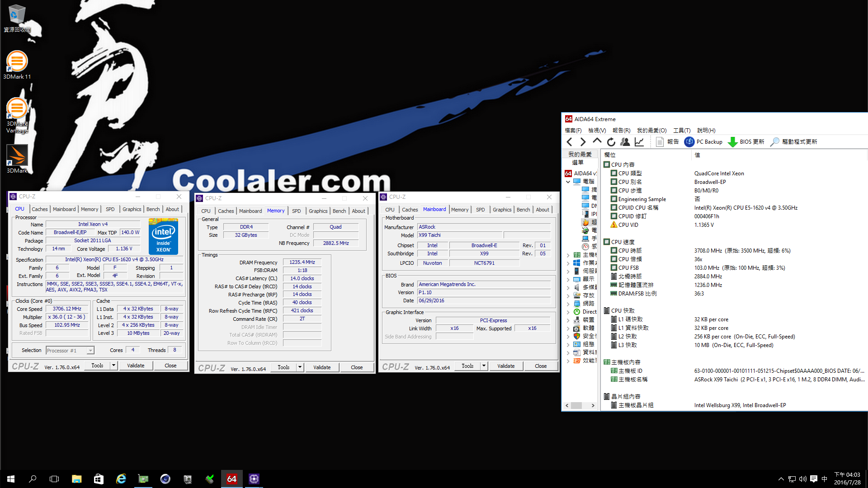Viewport: 868px width, 488px height.
Task: Open the Windows Start menu
Action: tap(11, 479)
